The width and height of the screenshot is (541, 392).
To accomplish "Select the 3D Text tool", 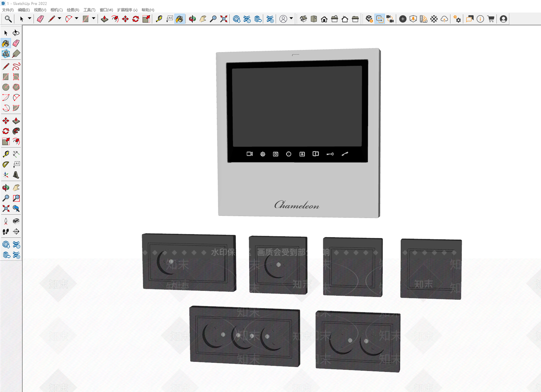I will click(x=16, y=175).
